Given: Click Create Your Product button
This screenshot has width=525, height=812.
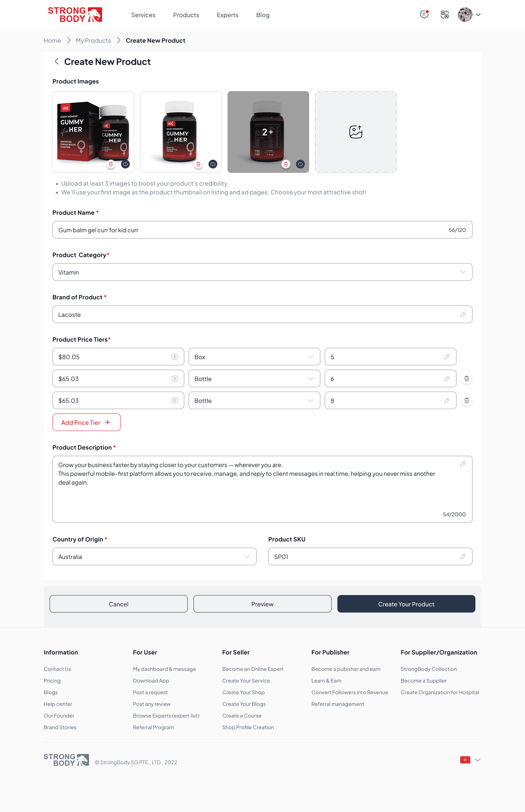Looking at the screenshot, I should coord(406,604).
